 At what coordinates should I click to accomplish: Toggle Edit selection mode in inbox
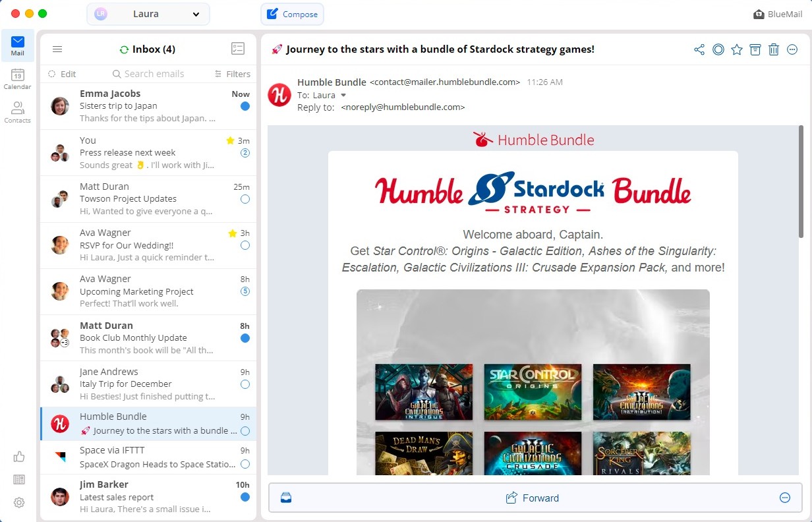[62, 74]
